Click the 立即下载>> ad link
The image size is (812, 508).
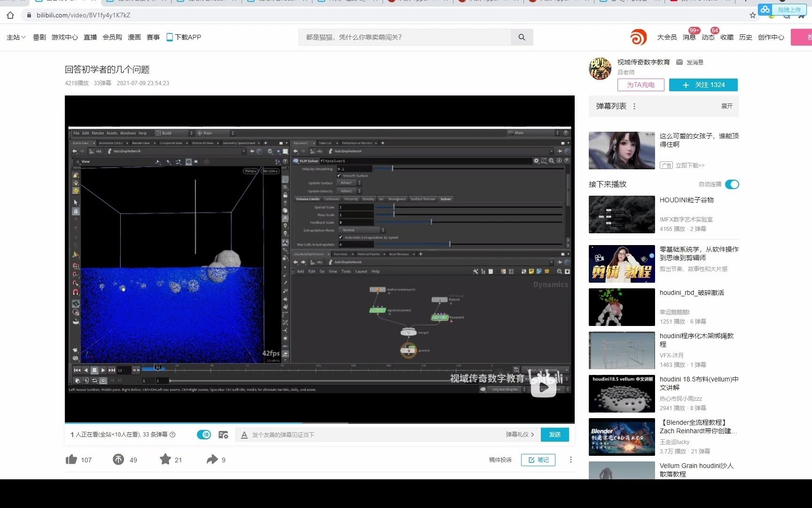pyautogui.click(x=690, y=165)
